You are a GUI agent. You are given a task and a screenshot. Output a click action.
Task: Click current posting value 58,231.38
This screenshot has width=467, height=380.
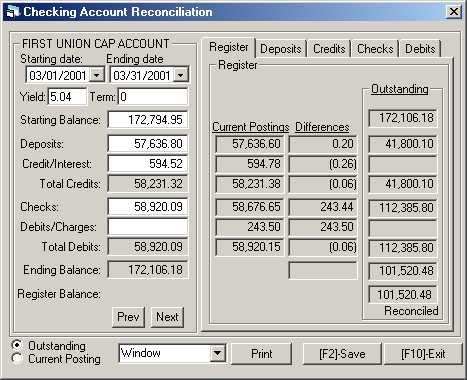click(250, 184)
